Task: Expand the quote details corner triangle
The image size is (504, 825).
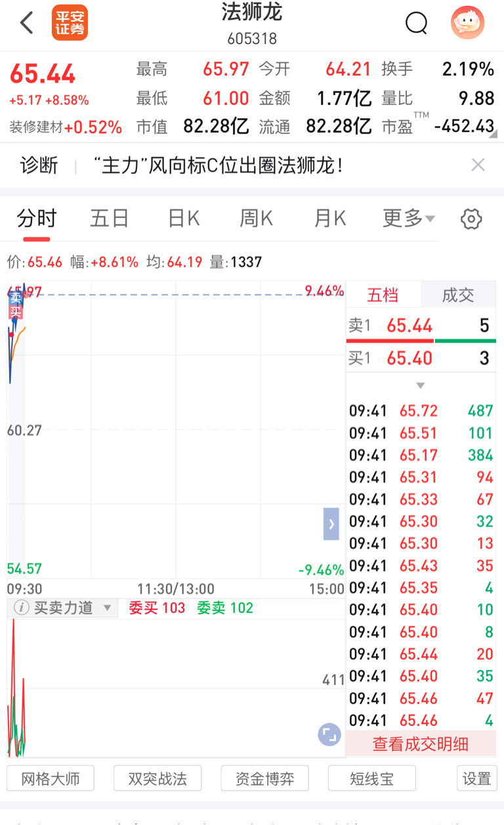Action: pos(493,134)
